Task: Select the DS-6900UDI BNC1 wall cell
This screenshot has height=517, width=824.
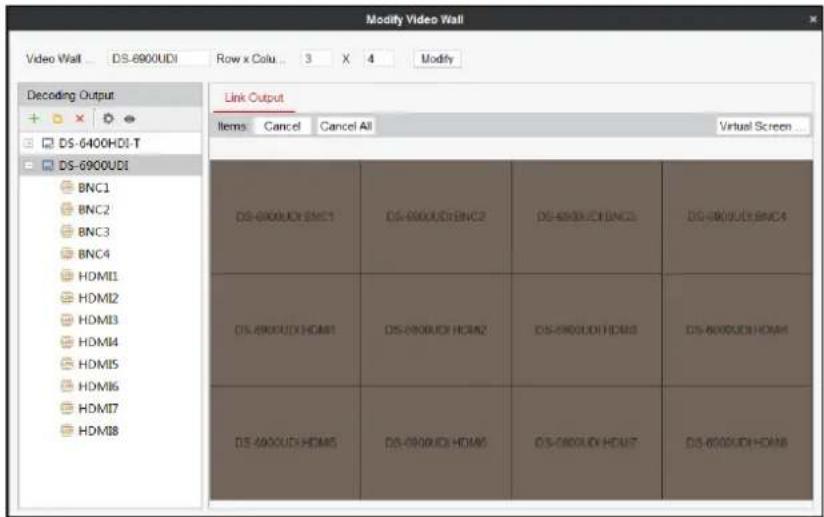Action: coord(285,217)
